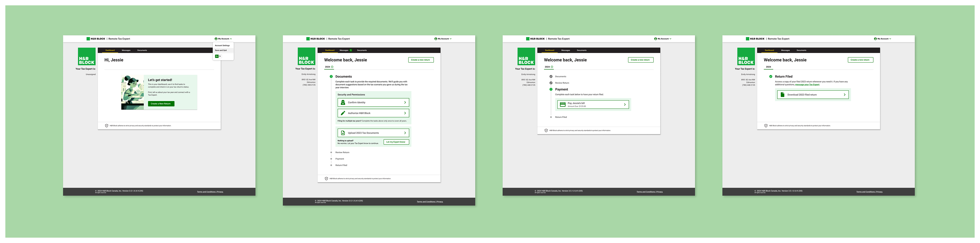980x243 pixels.
Task: Click the credit card icon on Pay Jessie's bill
Action: (x=563, y=105)
